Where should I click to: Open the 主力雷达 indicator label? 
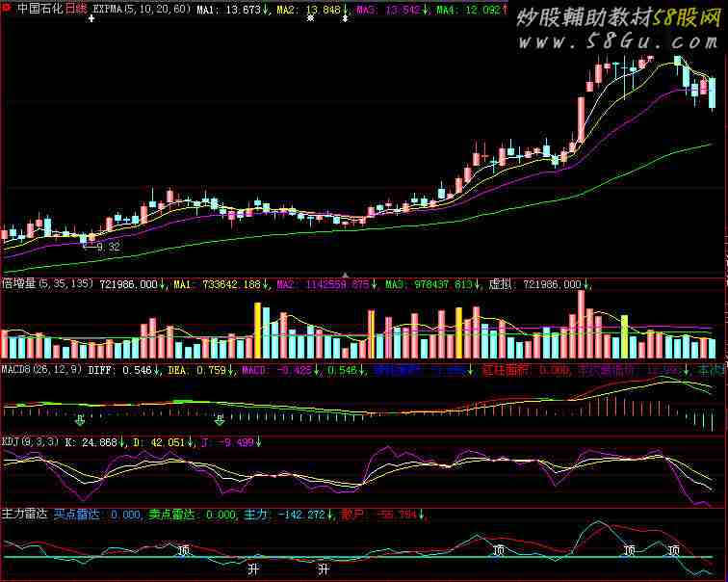click(x=25, y=514)
